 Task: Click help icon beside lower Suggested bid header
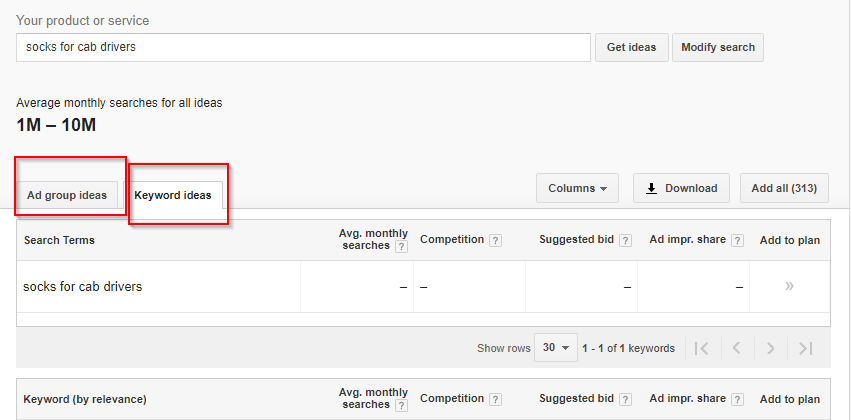(625, 399)
